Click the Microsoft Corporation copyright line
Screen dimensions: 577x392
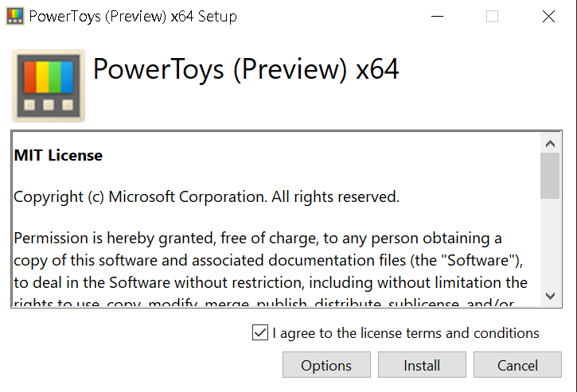coord(206,196)
